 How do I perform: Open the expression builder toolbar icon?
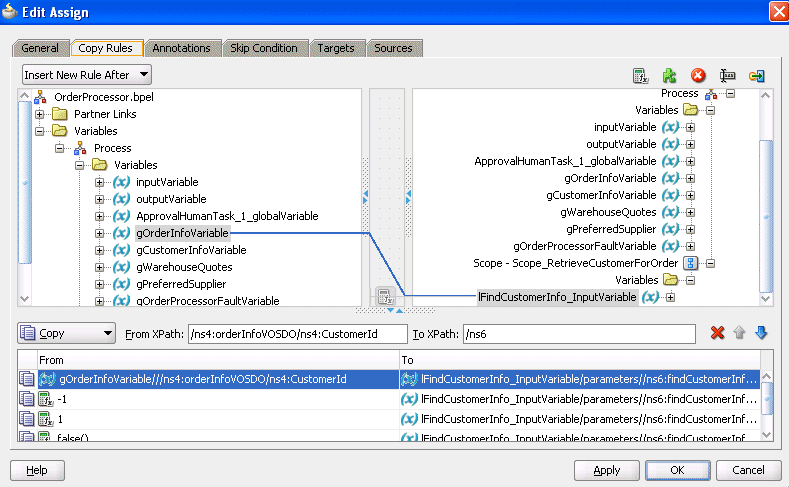coord(640,76)
